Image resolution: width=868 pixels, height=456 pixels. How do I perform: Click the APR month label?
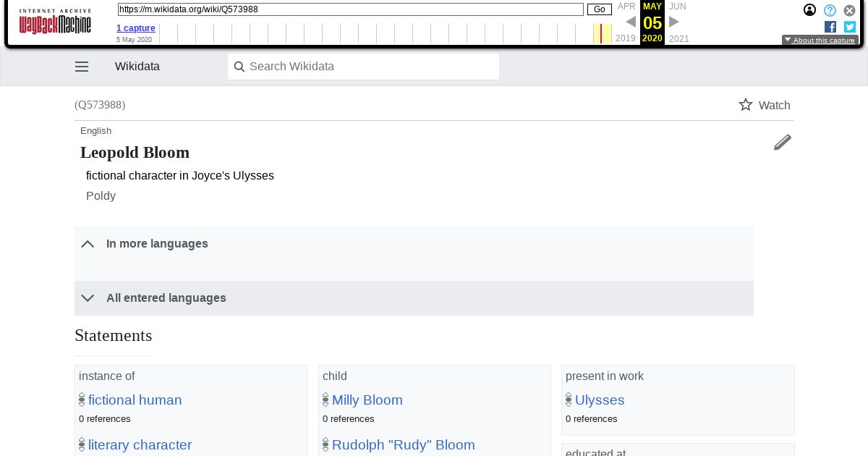626,7
